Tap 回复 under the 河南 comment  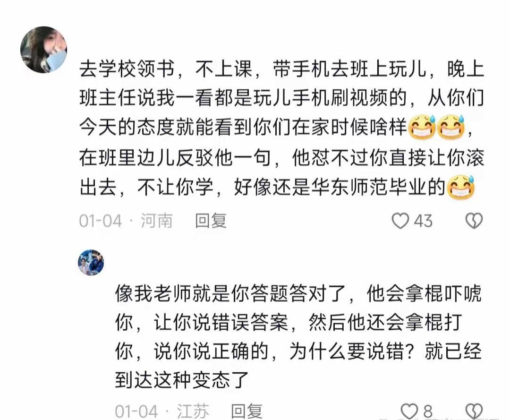pyautogui.click(x=211, y=221)
